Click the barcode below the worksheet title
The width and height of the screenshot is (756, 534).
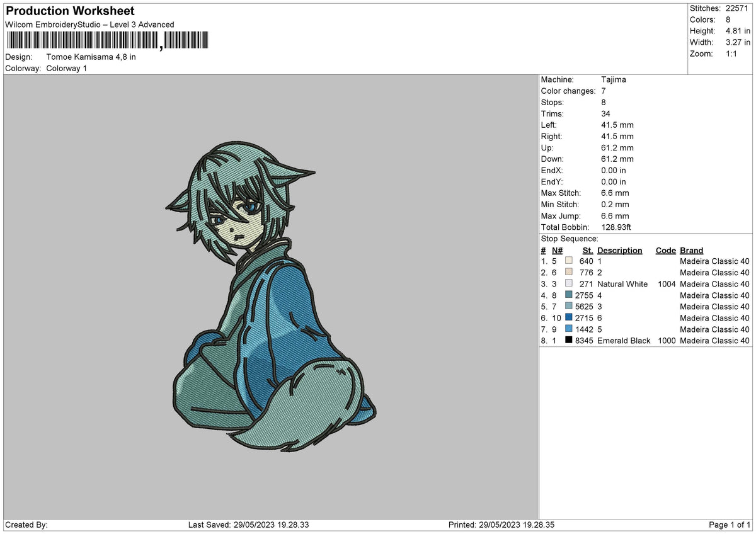106,41
